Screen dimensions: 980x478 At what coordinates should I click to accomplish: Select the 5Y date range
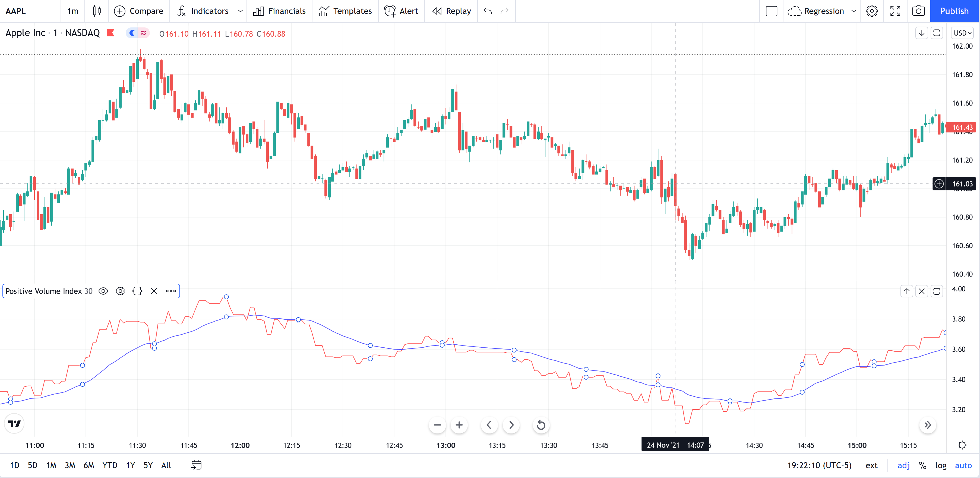tap(148, 465)
